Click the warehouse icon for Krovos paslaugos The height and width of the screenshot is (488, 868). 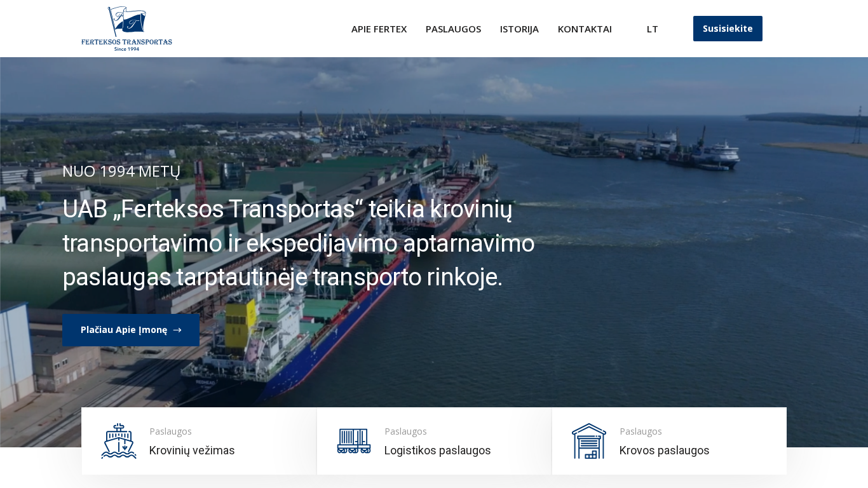pyautogui.click(x=589, y=441)
